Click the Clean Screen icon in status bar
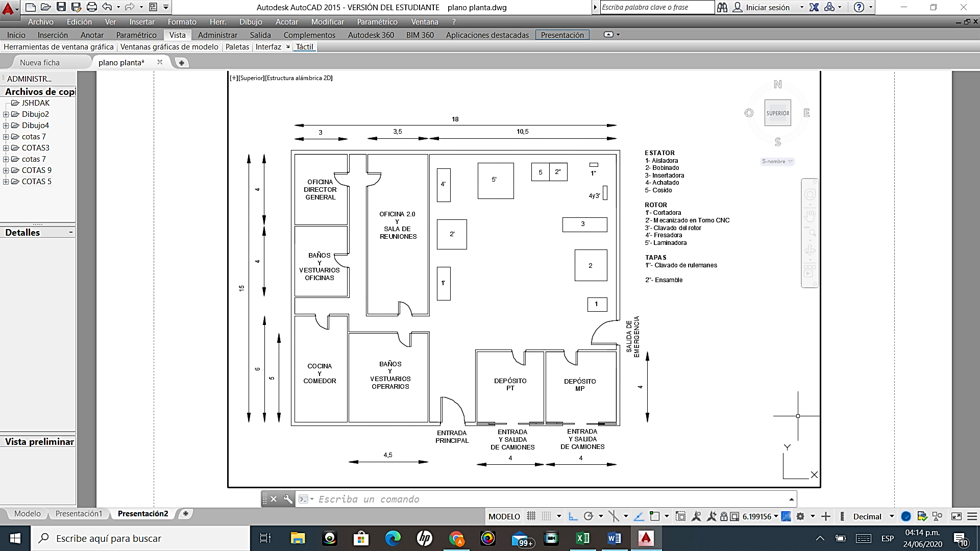The height and width of the screenshot is (551, 980). click(957, 516)
